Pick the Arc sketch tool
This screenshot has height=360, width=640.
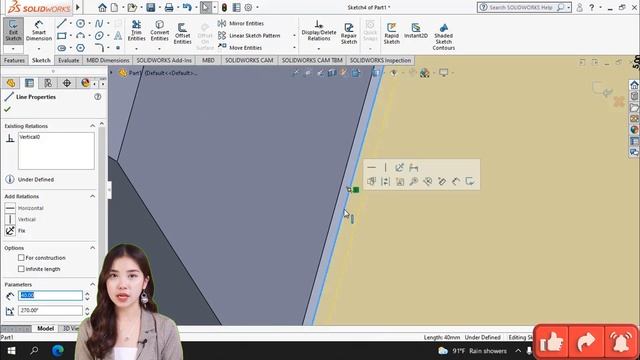80,36
